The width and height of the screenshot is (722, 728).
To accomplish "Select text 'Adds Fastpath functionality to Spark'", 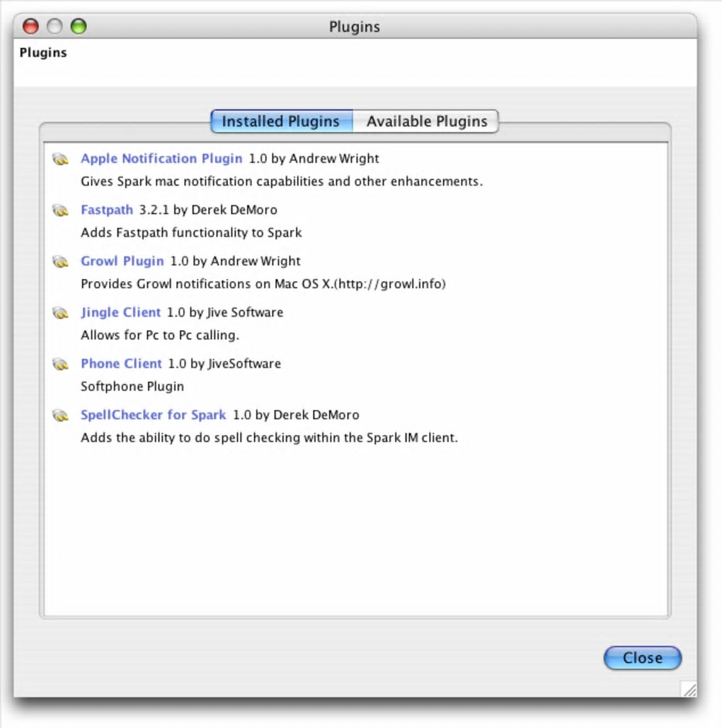I will tap(191, 232).
